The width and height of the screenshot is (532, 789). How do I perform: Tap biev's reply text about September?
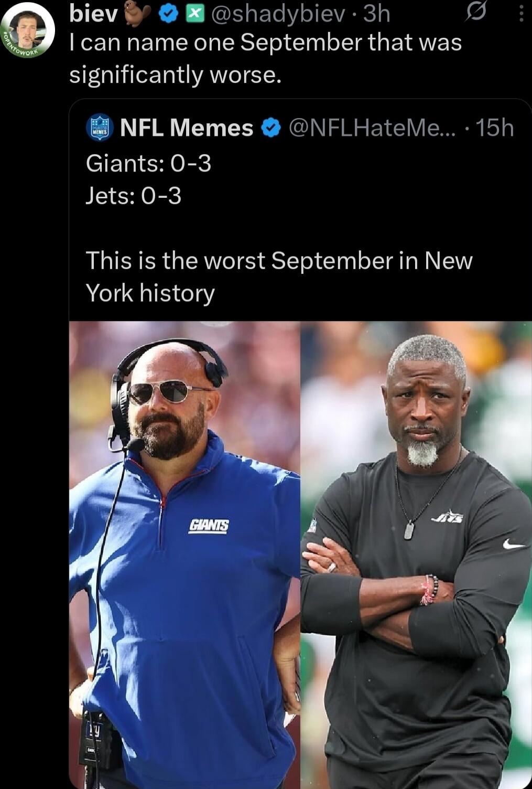(266, 58)
